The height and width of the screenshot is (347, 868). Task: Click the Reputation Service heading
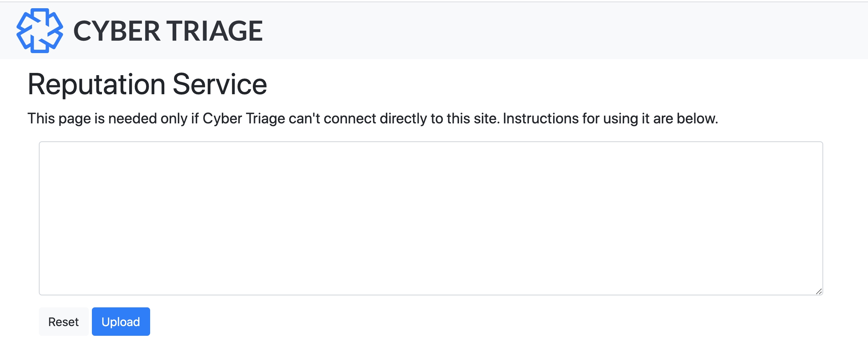coord(147,85)
